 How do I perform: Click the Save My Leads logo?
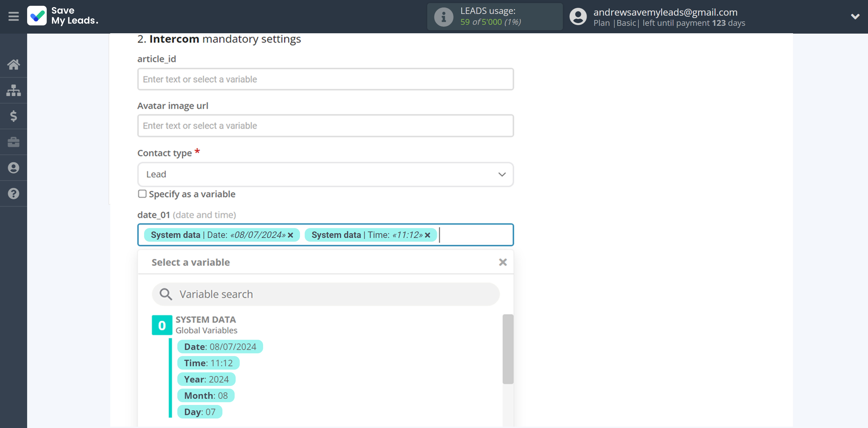pyautogui.click(x=63, y=16)
